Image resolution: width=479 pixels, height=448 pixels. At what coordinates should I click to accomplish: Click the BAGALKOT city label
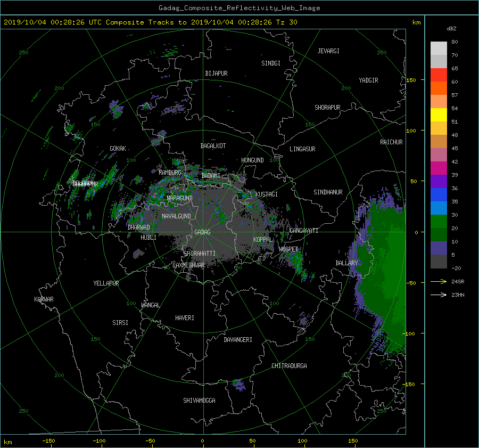[213, 146]
